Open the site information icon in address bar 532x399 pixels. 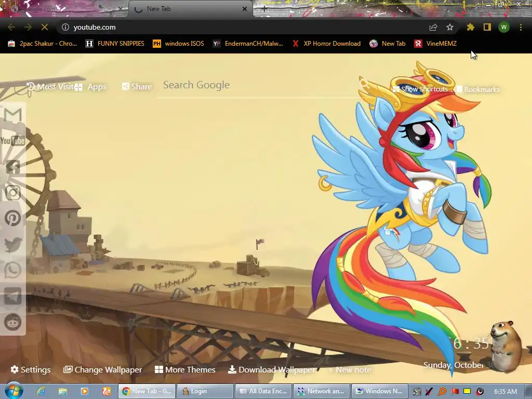point(65,27)
